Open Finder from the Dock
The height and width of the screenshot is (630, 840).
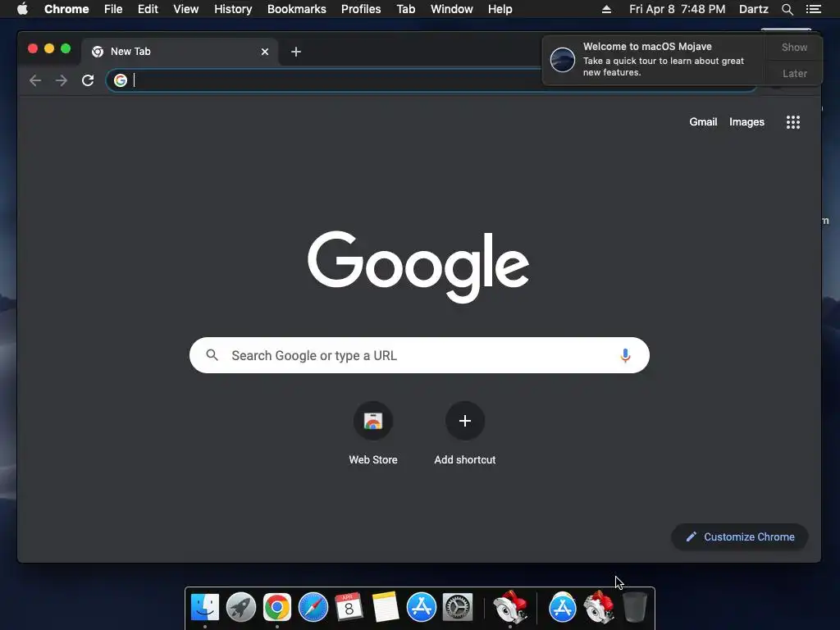pos(205,608)
